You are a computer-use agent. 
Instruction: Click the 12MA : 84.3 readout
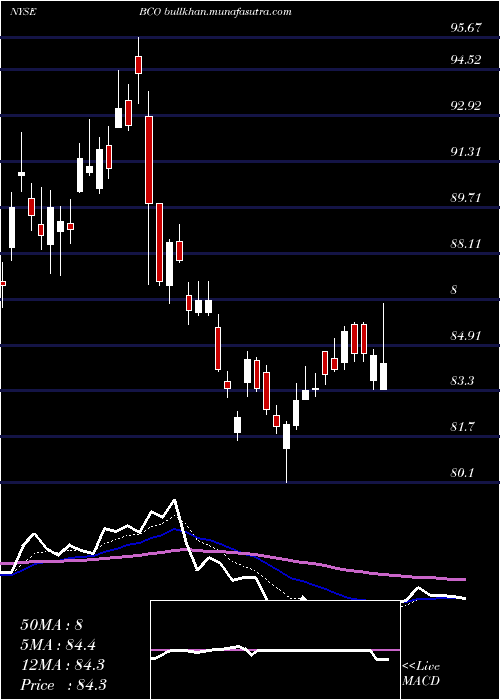click(62, 665)
